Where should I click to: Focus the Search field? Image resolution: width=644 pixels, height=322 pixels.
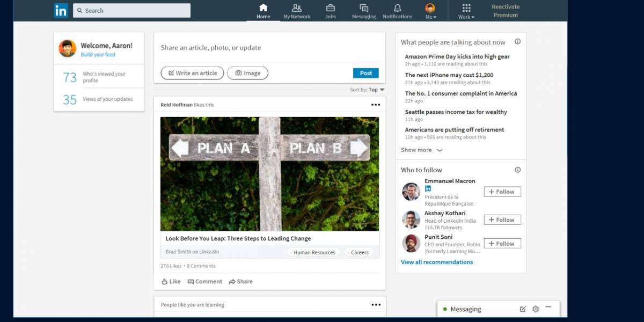[x=131, y=10]
